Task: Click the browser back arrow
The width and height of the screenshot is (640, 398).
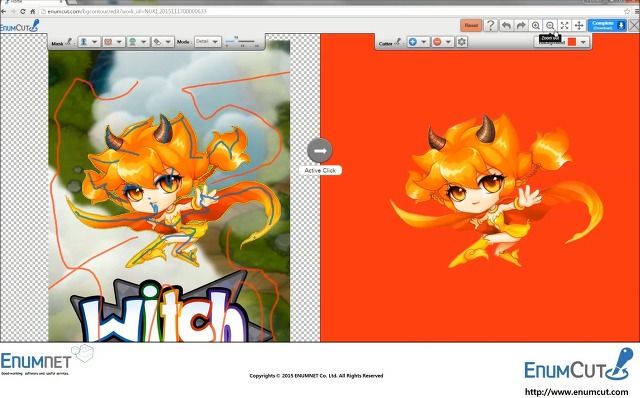Action: (x=4, y=11)
